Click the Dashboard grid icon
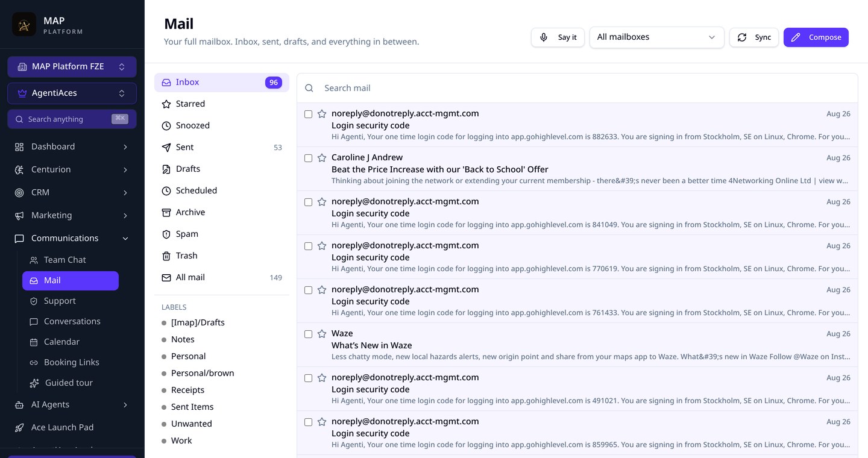The height and width of the screenshot is (458, 868). coord(19,147)
